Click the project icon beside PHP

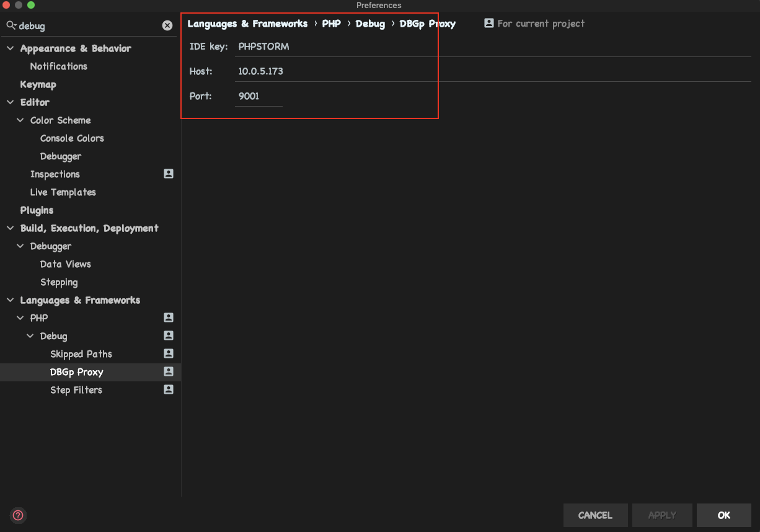[x=169, y=317]
